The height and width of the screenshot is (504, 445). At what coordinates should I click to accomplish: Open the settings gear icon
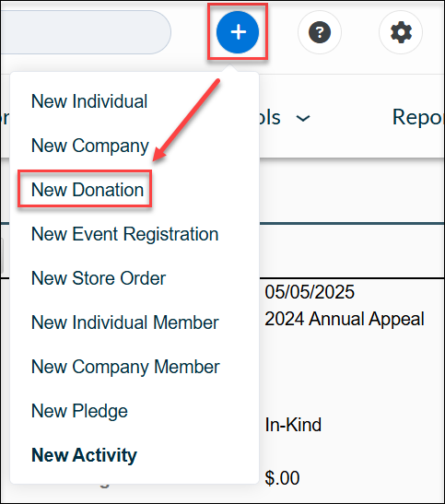point(401,32)
